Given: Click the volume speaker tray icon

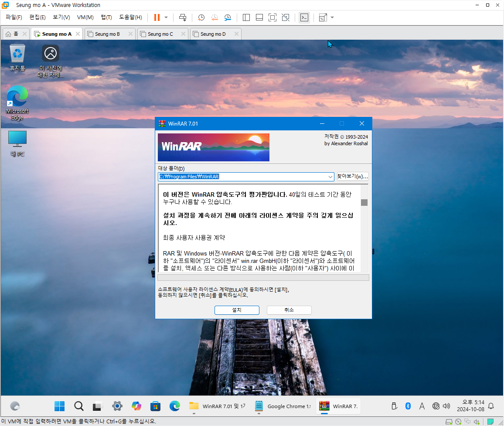Looking at the screenshot, I should [x=446, y=406].
